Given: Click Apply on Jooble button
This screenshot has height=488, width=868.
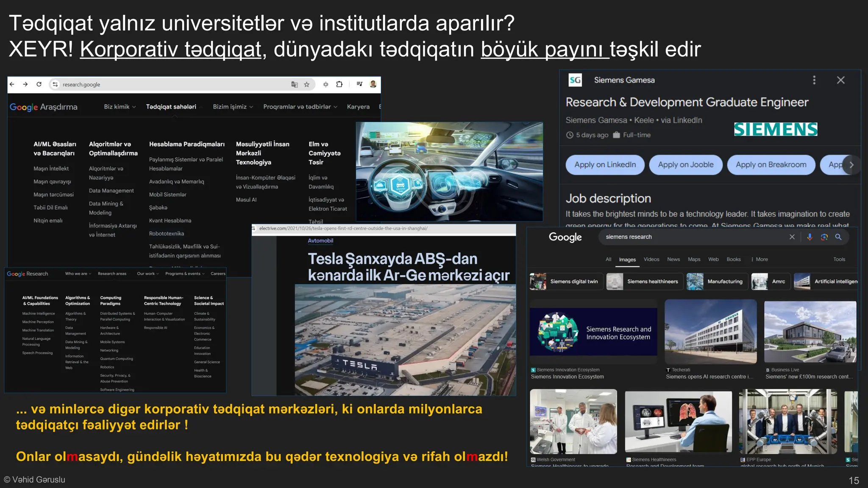Looking at the screenshot, I should click(x=686, y=165).
